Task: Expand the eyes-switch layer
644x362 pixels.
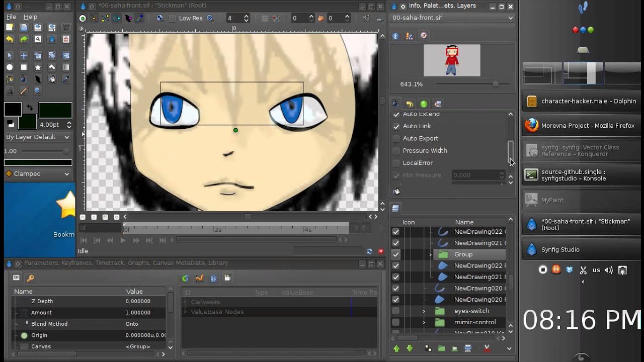Action: (x=424, y=311)
